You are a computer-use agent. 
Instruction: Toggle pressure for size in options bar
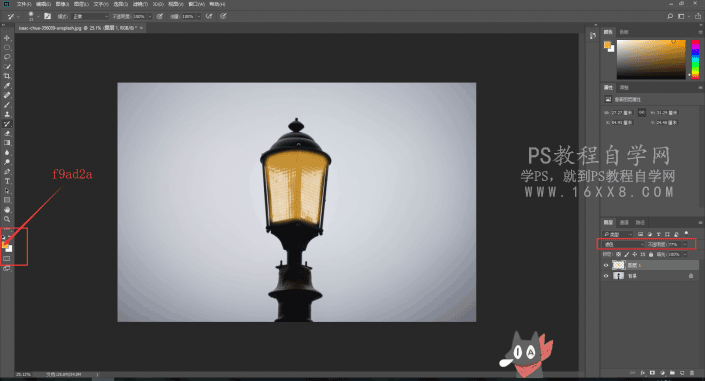click(223, 16)
